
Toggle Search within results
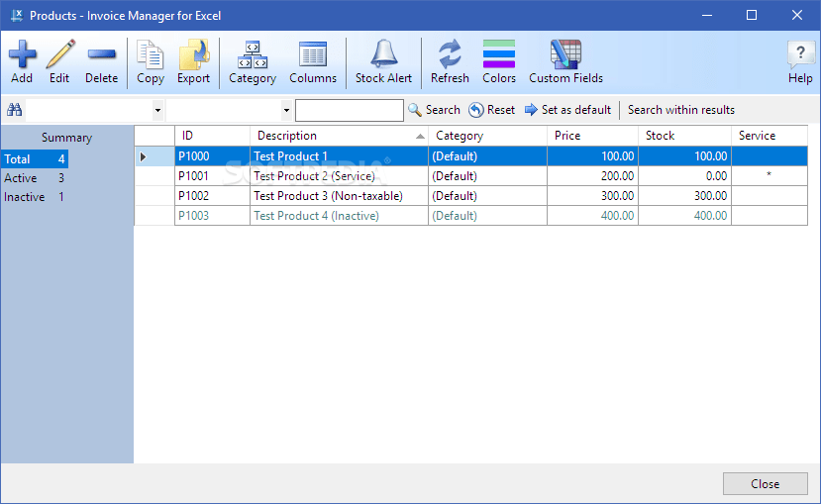click(681, 110)
